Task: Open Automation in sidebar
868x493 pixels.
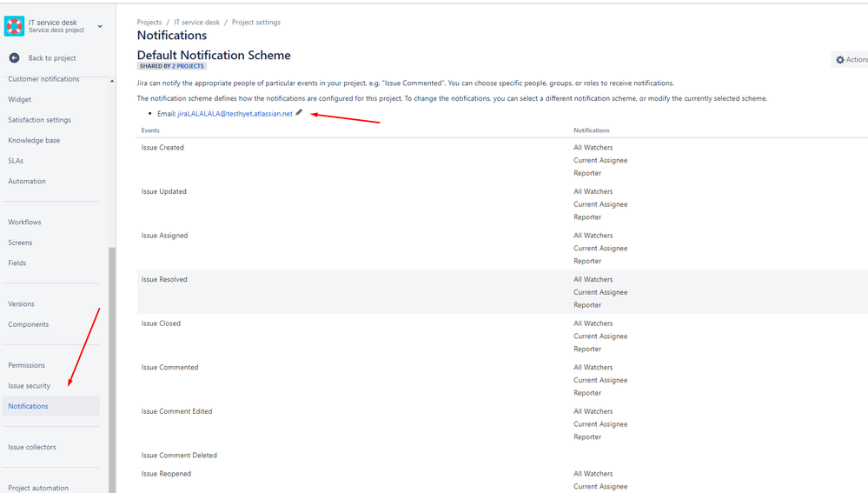Action: click(x=27, y=182)
